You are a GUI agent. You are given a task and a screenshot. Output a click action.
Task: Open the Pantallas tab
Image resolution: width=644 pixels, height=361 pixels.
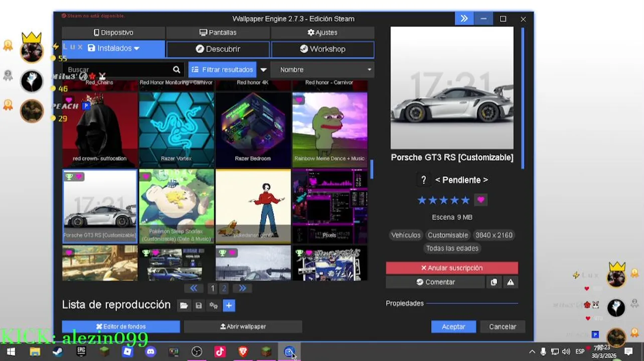pyautogui.click(x=218, y=33)
